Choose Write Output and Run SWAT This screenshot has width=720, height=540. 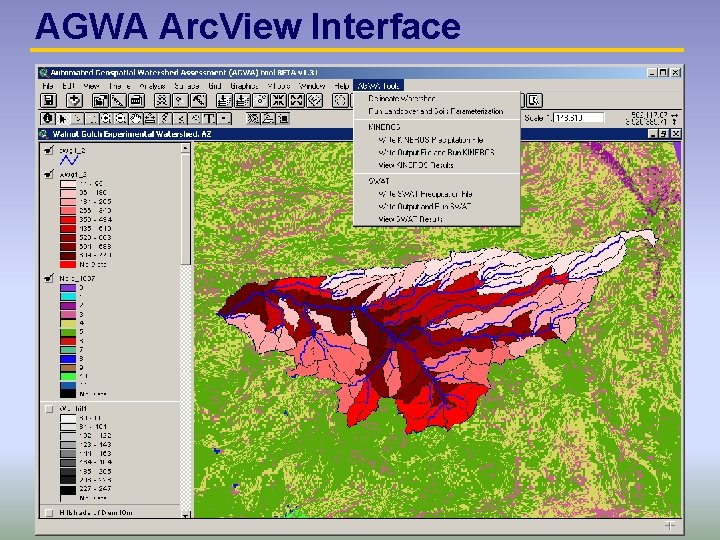437,207
